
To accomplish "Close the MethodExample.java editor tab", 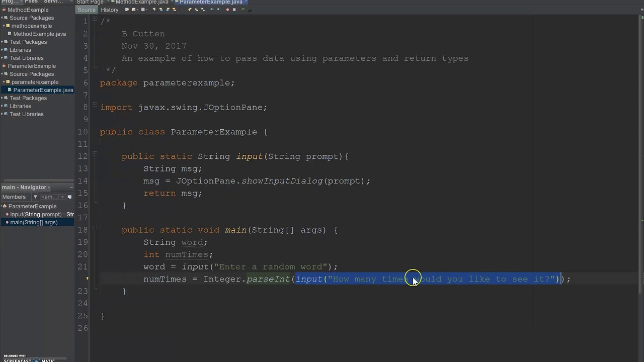I will [172, 2].
